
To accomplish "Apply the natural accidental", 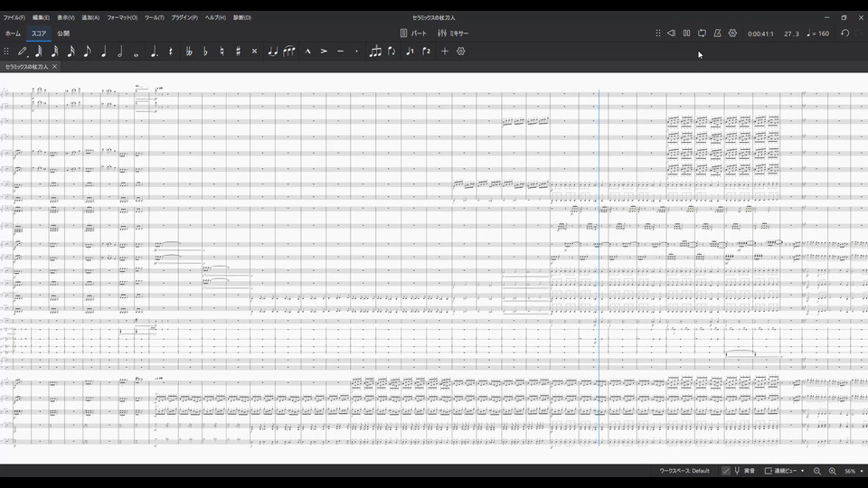I will coord(222,52).
